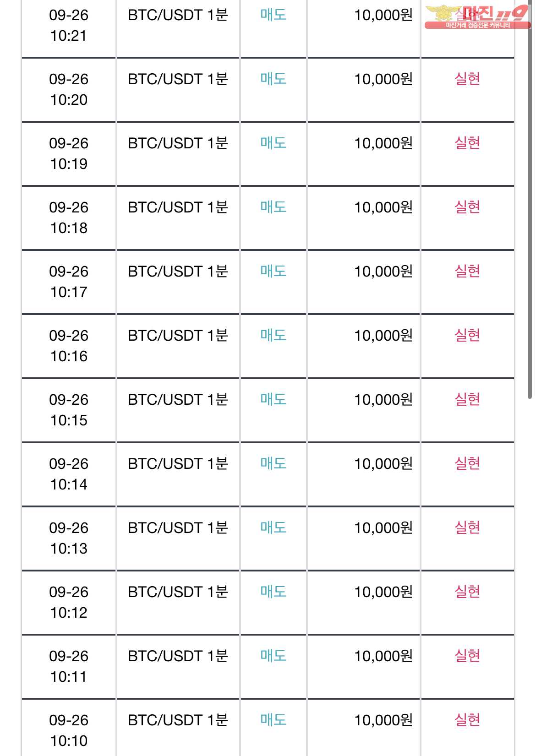Viewport: 536px width, 756px height.
Task: Click 실현 status in the 10:13 row
Action: tap(467, 528)
